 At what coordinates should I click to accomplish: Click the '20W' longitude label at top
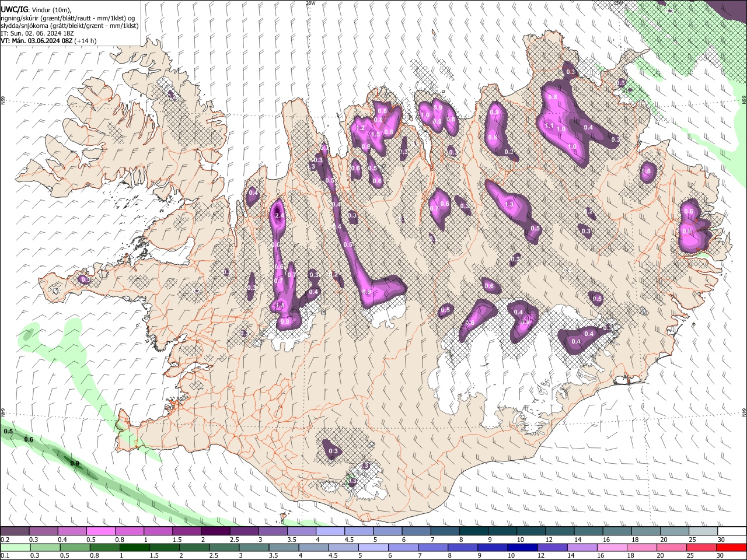point(310,3)
